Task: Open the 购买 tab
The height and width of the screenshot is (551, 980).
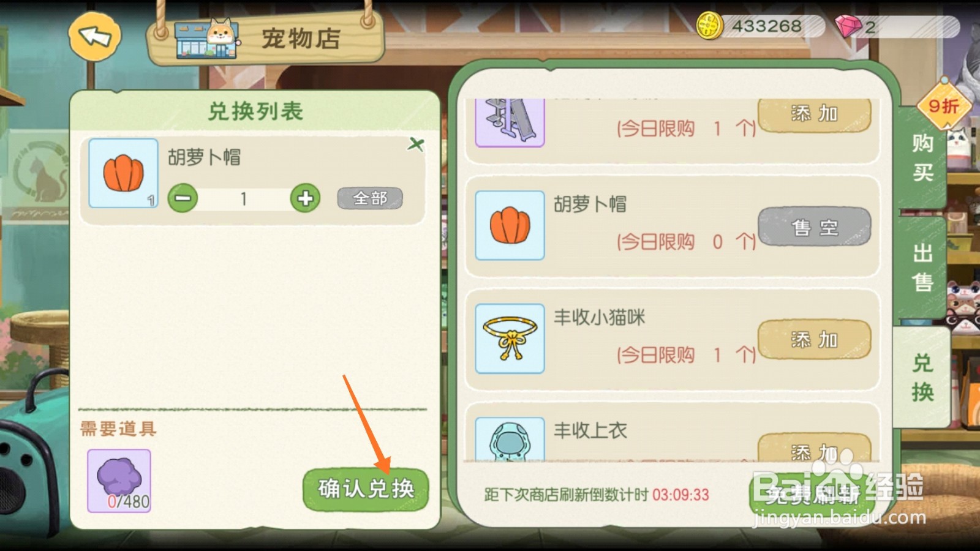Action: click(922, 157)
